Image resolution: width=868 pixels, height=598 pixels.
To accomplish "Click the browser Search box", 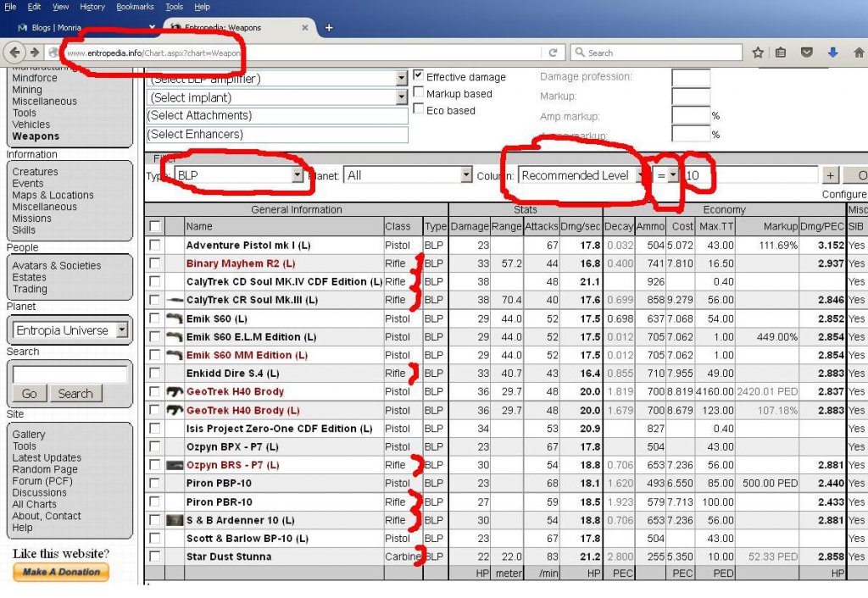I will point(657,53).
